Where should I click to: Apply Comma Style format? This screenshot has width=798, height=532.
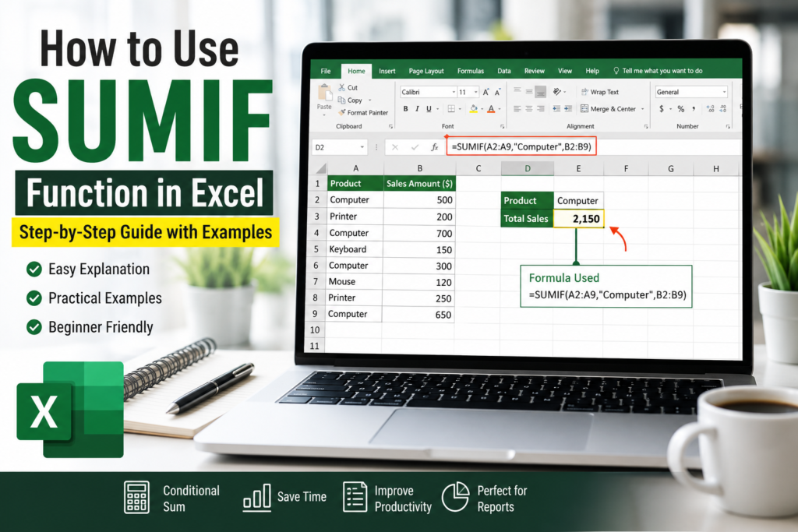694,107
